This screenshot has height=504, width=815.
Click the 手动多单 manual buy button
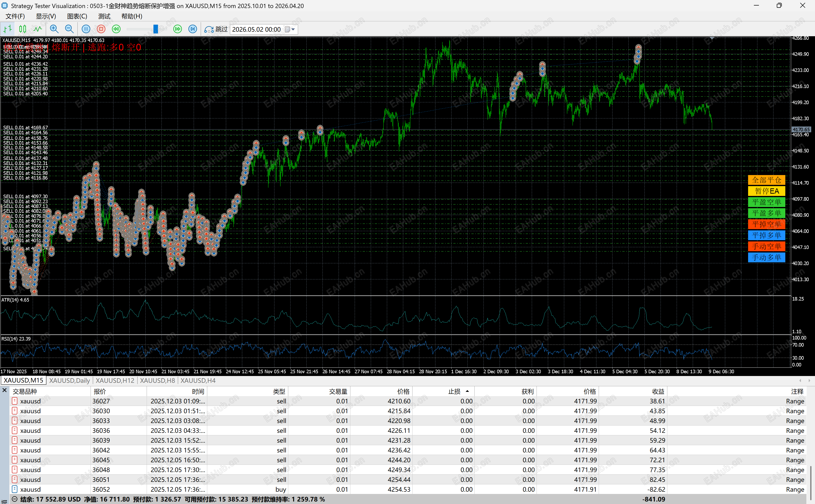point(766,257)
